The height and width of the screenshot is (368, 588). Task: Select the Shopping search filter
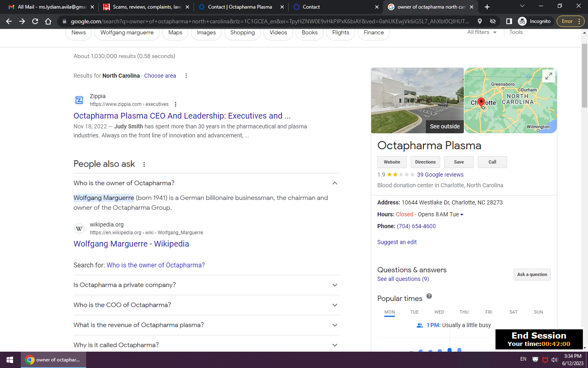(243, 33)
